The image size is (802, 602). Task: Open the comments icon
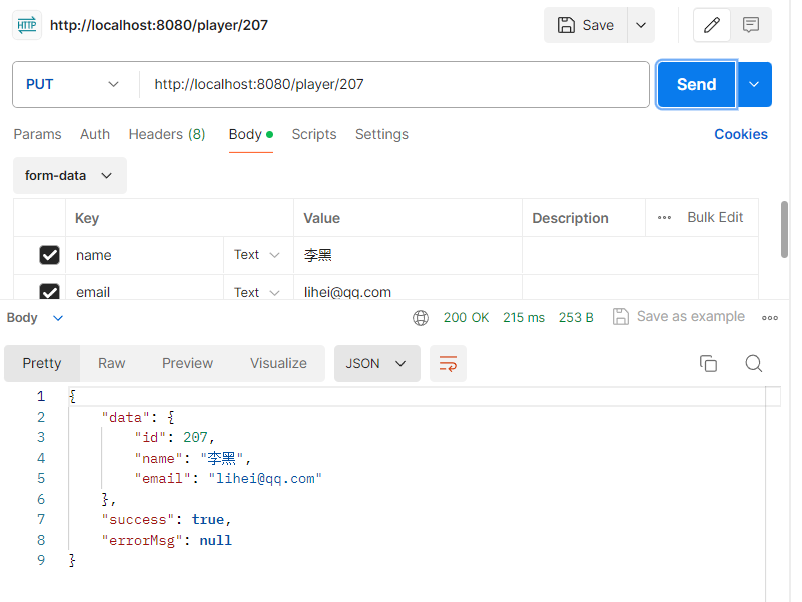(750, 25)
